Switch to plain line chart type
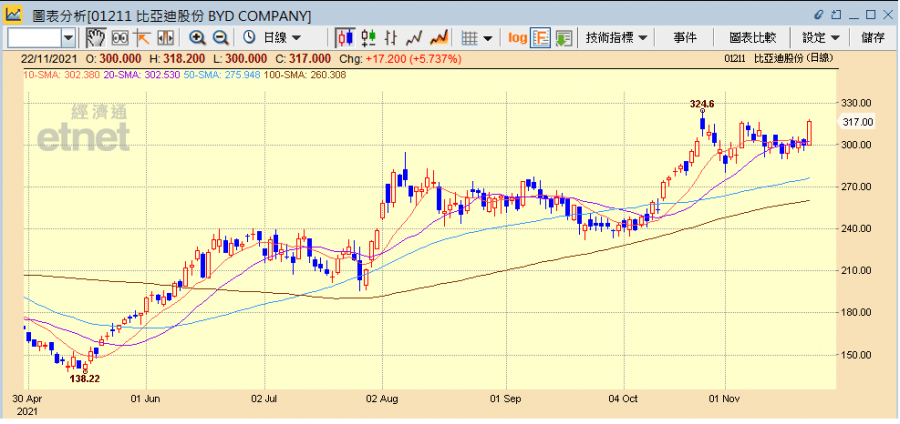This screenshot has width=900, height=424. 415,37
